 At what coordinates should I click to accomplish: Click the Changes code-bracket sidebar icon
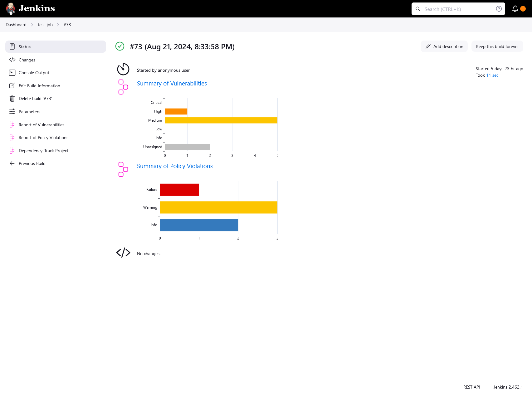click(12, 60)
